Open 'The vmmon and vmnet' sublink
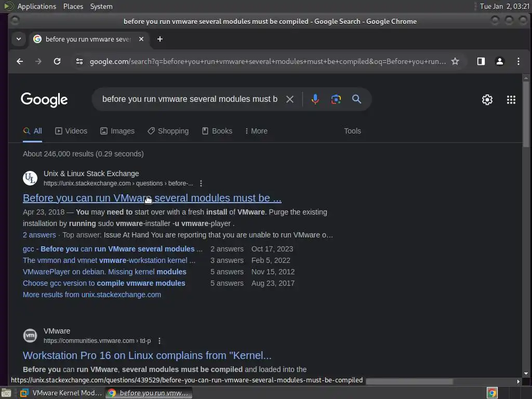The image size is (532, 399). pyautogui.click(x=109, y=261)
